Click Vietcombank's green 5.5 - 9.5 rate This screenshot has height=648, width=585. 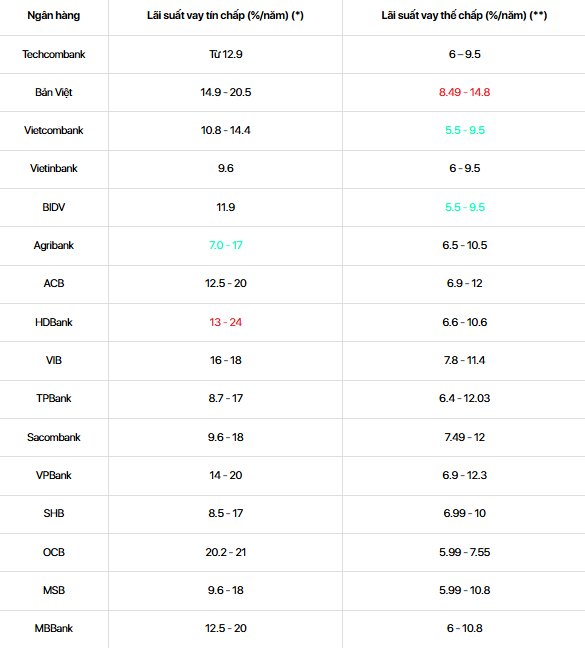pos(465,130)
